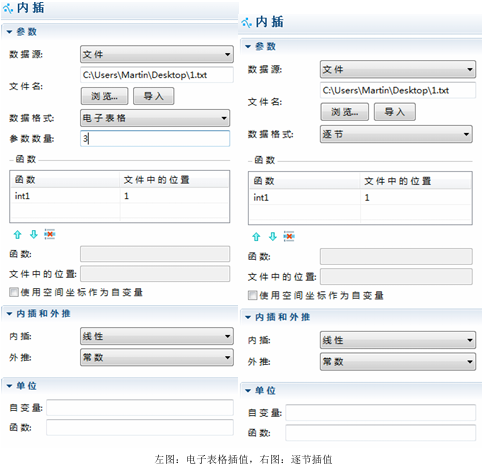The height and width of the screenshot is (475, 486).
Task: Click 浏览... button in left panel
Action: point(104,96)
